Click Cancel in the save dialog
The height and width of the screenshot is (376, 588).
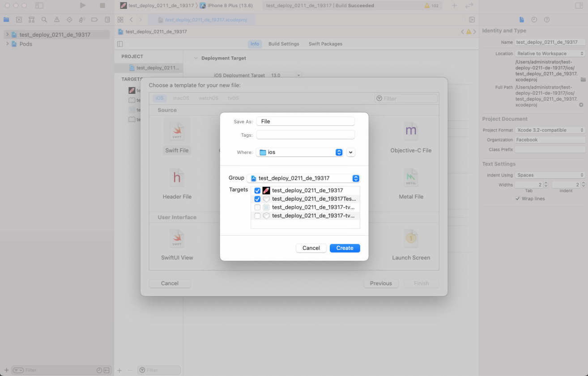[311, 248]
